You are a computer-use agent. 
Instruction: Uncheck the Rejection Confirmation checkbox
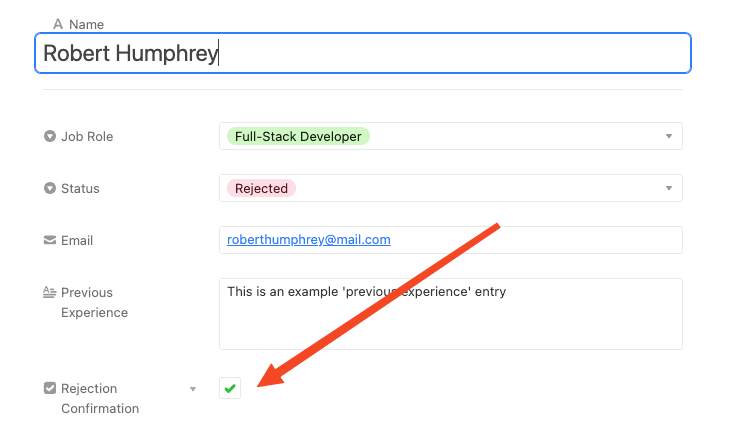[230, 388]
